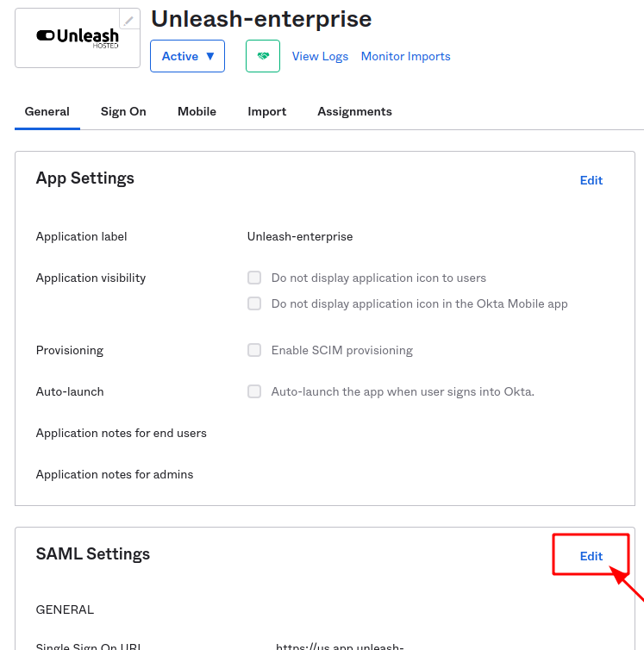Check hide icon in Okta Mobile app
The height and width of the screenshot is (650, 644).
tap(254, 303)
